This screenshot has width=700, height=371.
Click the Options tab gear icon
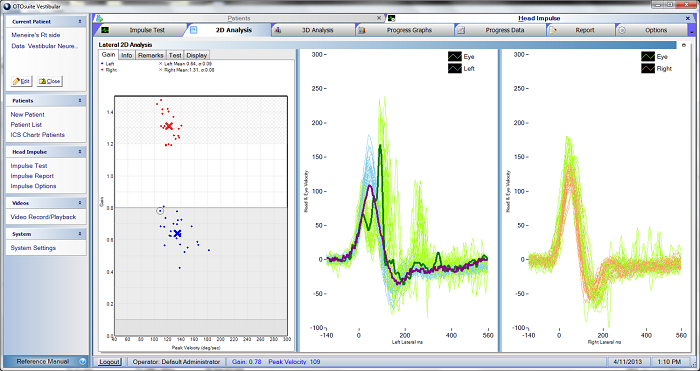coord(621,30)
